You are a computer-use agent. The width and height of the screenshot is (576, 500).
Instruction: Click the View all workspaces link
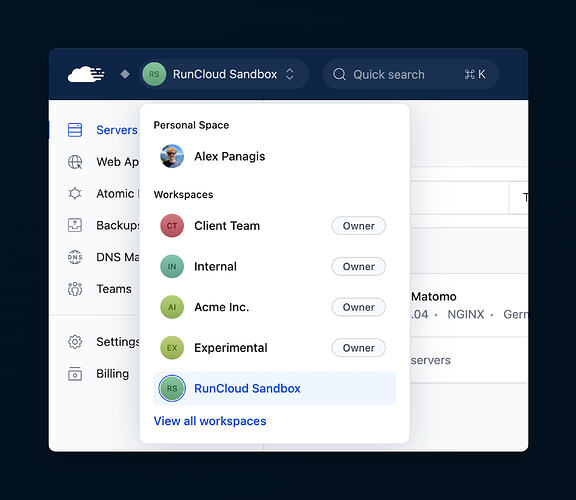click(x=210, y=421)
